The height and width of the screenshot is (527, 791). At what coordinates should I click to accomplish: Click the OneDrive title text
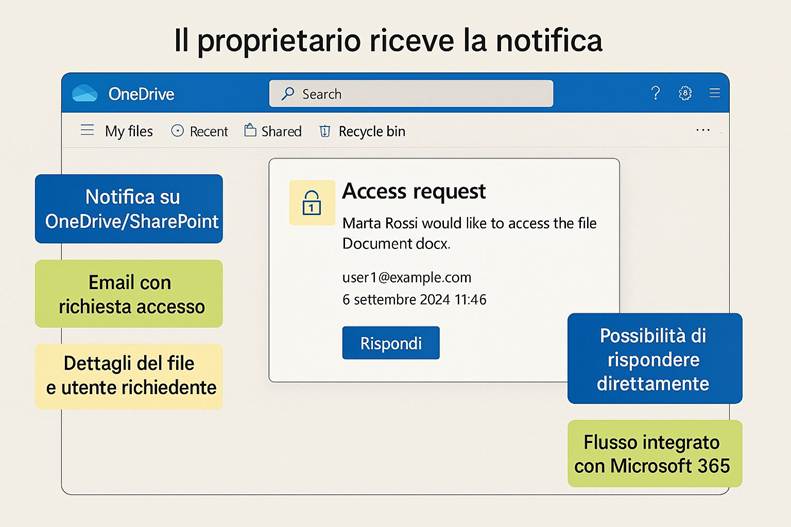pyautogui.click(x=141, y=94)
